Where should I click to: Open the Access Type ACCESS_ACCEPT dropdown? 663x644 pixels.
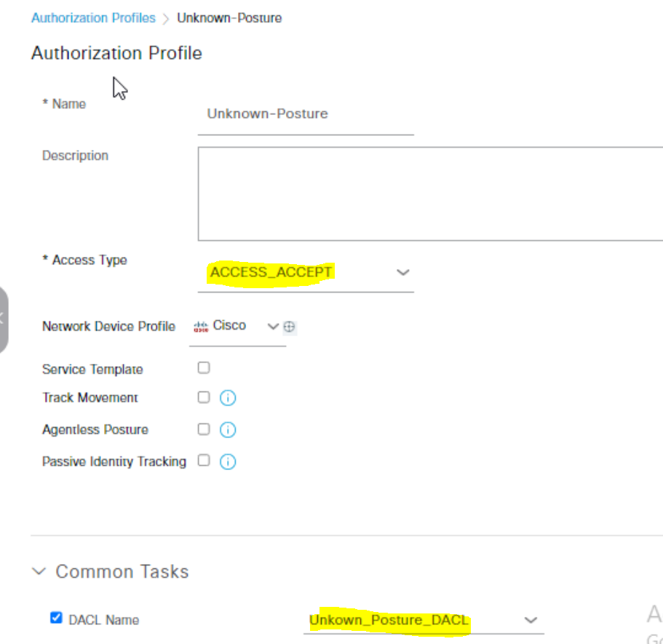pos(305,273)
